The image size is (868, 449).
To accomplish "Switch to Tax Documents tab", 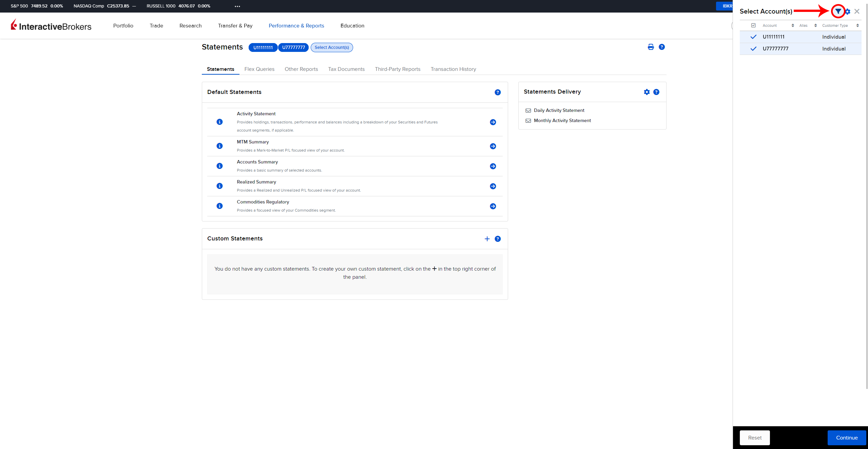I will pyautogui.click(x=346, y=69).
